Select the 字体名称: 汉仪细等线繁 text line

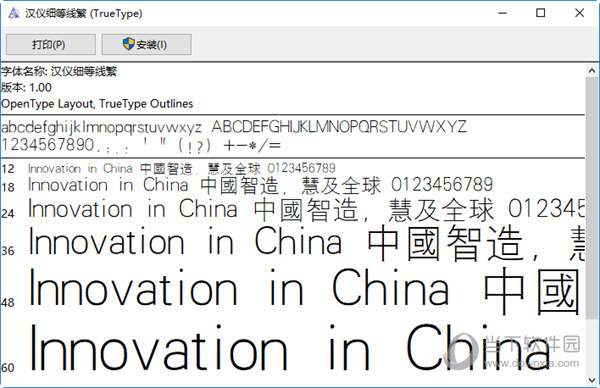[59, 72]
